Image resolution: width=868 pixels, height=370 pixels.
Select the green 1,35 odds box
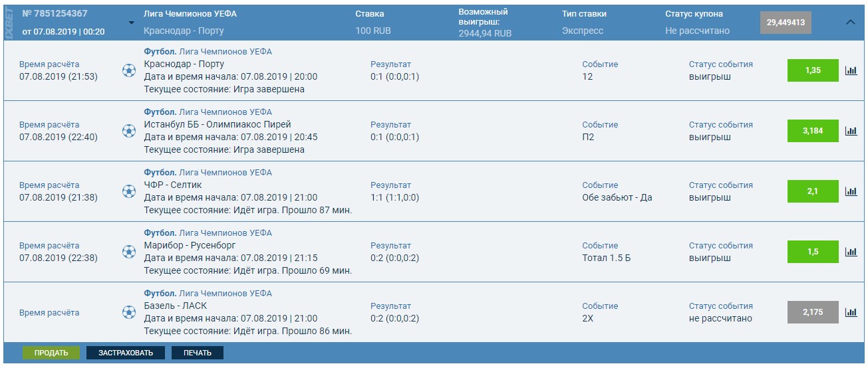813,70
